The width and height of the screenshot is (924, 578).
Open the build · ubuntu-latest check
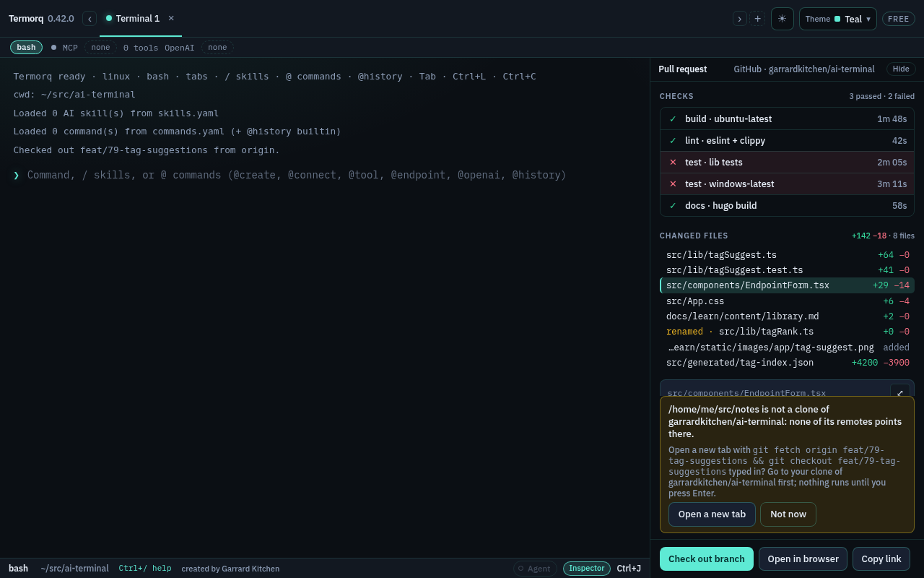[787, 119]
